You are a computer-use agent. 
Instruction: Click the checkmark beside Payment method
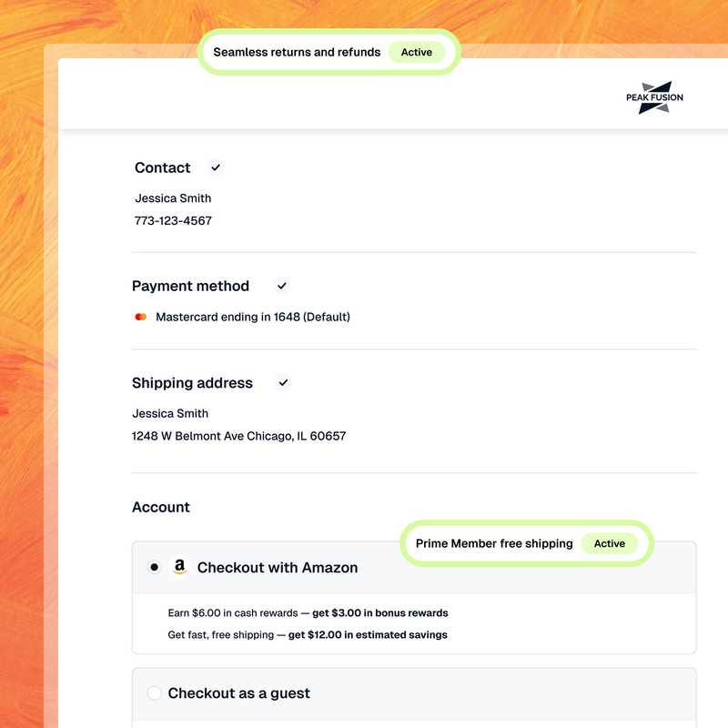point(280,286)
